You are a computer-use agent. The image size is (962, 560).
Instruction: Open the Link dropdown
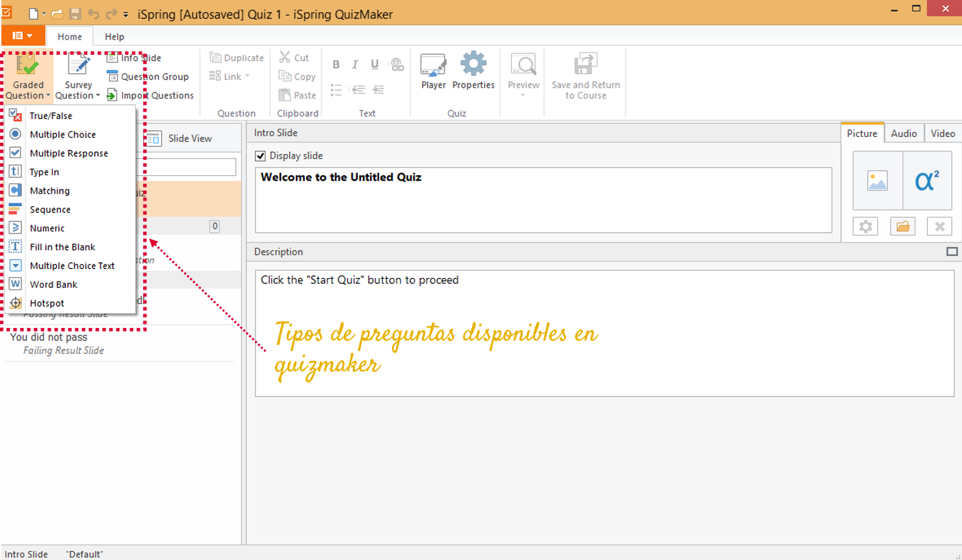[230, 76]
